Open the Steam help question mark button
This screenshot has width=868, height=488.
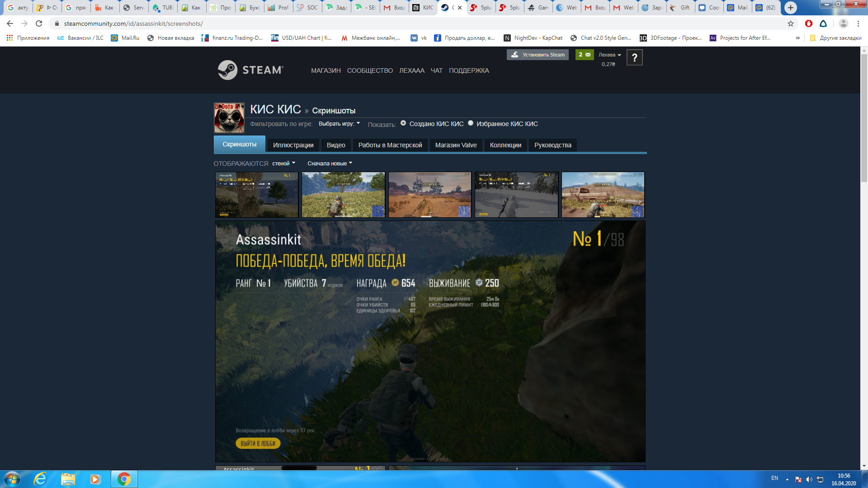click(634, 57)
